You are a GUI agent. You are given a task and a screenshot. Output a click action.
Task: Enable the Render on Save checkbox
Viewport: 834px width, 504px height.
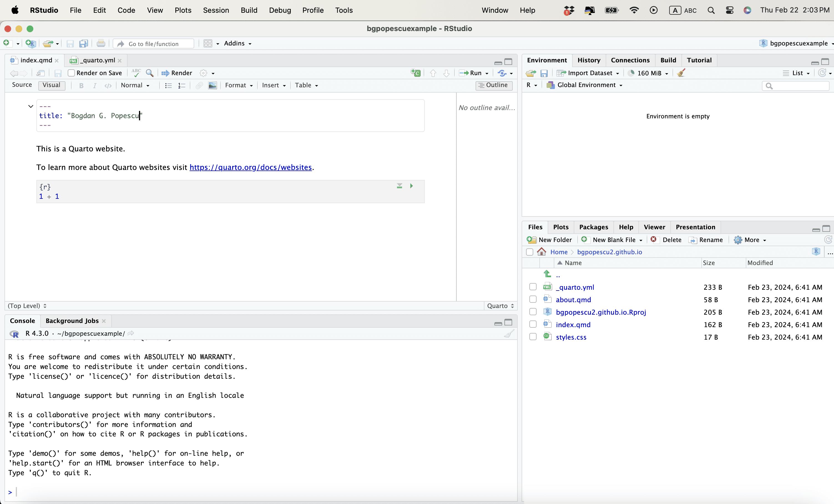point(71,73)
